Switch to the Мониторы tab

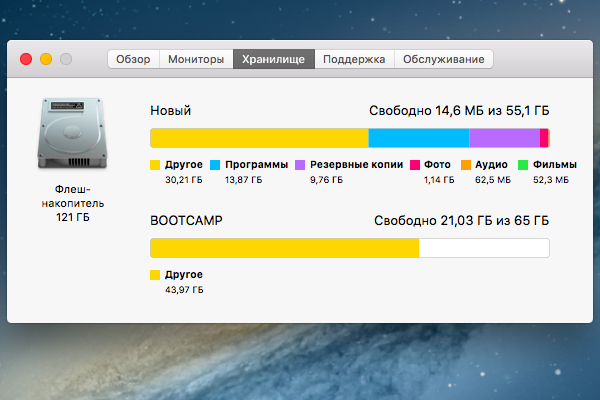[196, 59]
